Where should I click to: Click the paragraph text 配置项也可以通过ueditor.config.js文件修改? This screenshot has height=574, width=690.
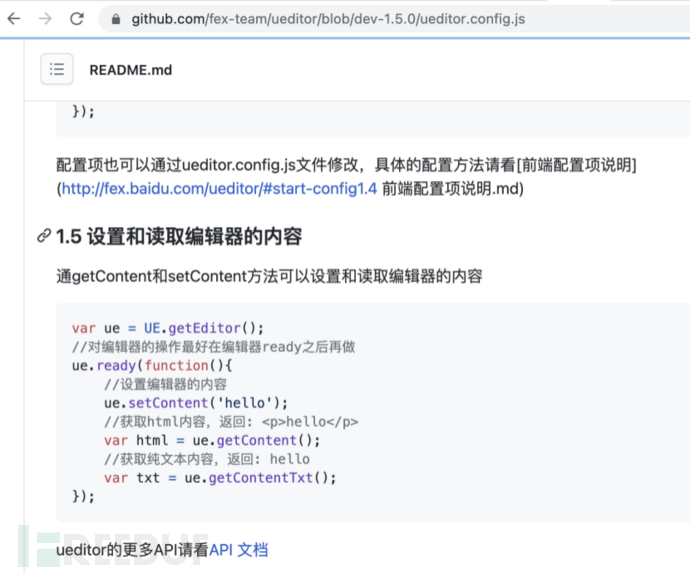point(208,165)
